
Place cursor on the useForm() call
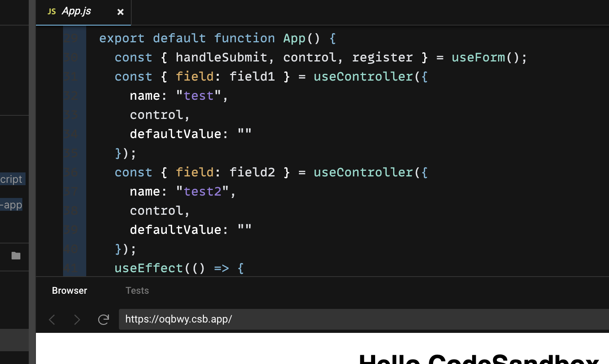pyautogui.click(x=478, y=57)
